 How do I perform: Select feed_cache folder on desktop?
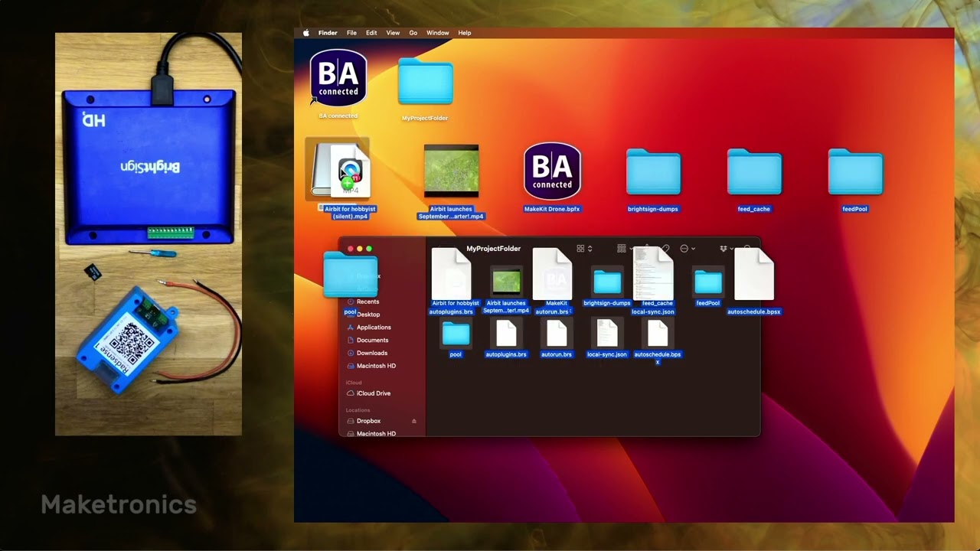tap(754, 172)
